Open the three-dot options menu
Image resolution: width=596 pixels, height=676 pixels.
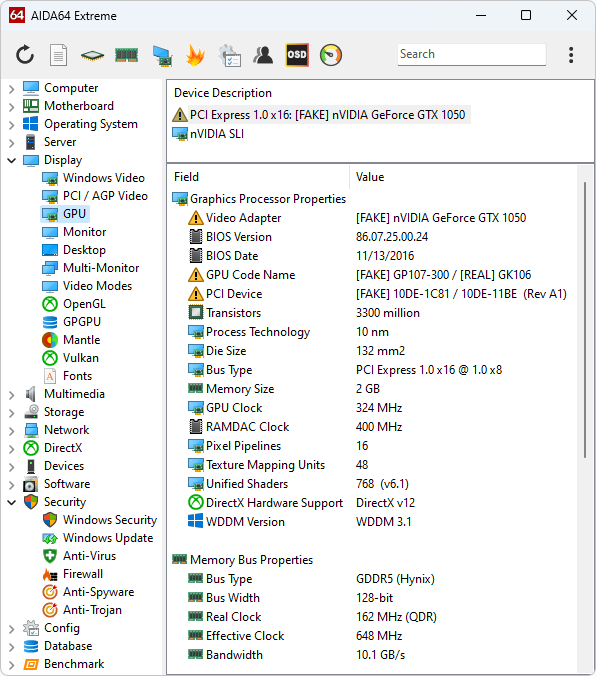(571, 55)
